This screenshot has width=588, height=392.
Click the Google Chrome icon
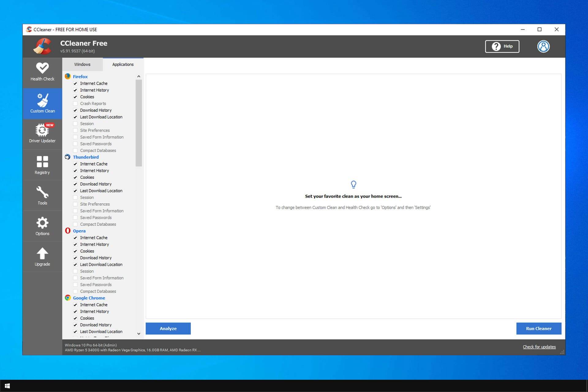click(x=68, y=298)
